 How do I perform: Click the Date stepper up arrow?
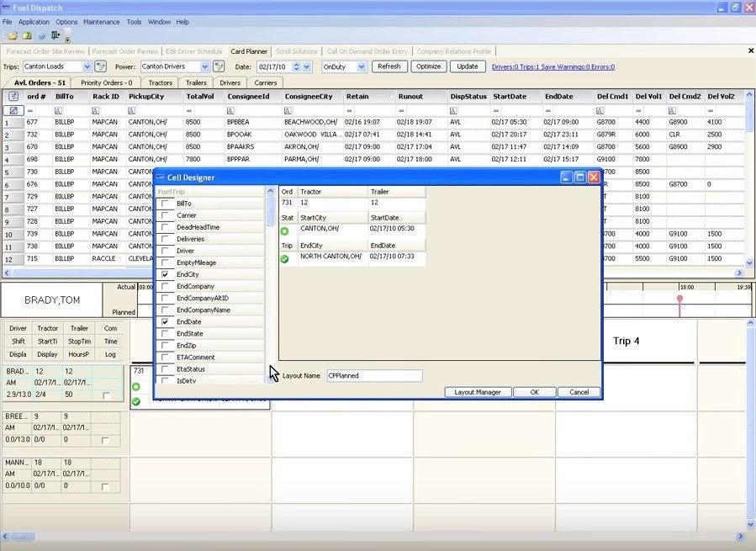pyautogui.click(x=296, y=63)
